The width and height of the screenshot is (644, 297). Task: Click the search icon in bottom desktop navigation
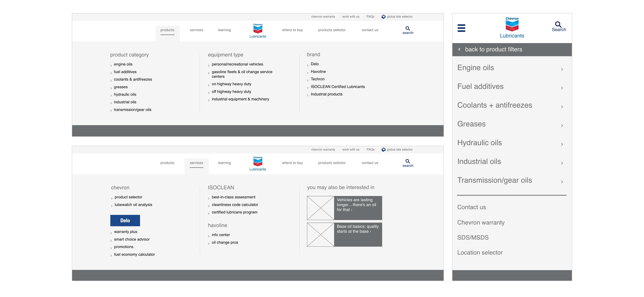click(408, 161)
